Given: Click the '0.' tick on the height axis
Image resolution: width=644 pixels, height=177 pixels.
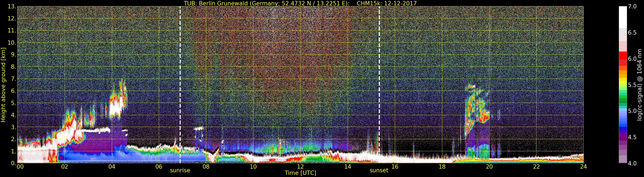Looking at the screenshot, I should [14, 163].
